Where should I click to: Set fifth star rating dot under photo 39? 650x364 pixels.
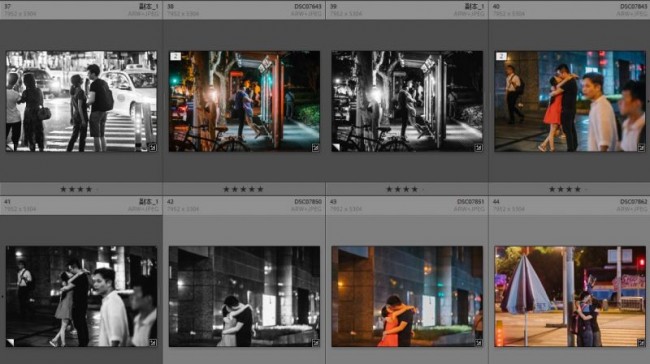[x=423, y=189]
